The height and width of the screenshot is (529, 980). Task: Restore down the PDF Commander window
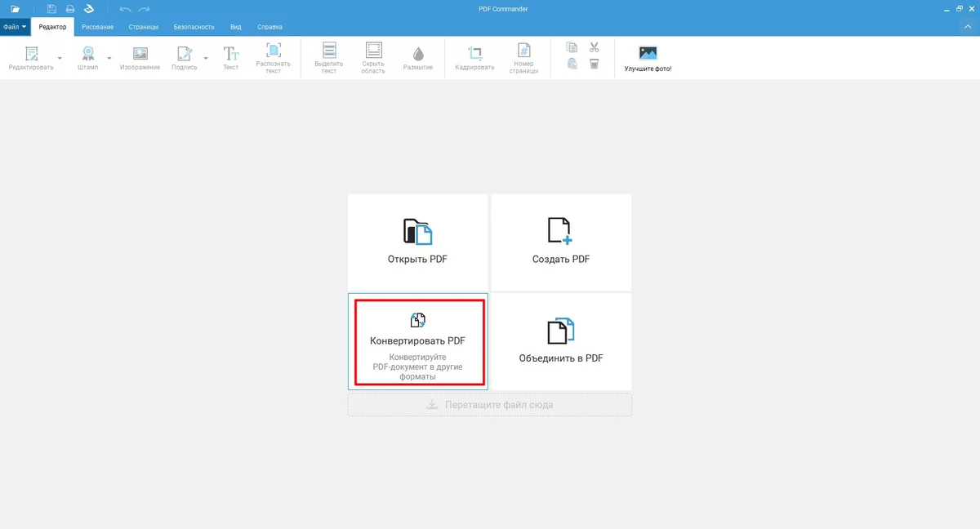[x=959, y=9]
